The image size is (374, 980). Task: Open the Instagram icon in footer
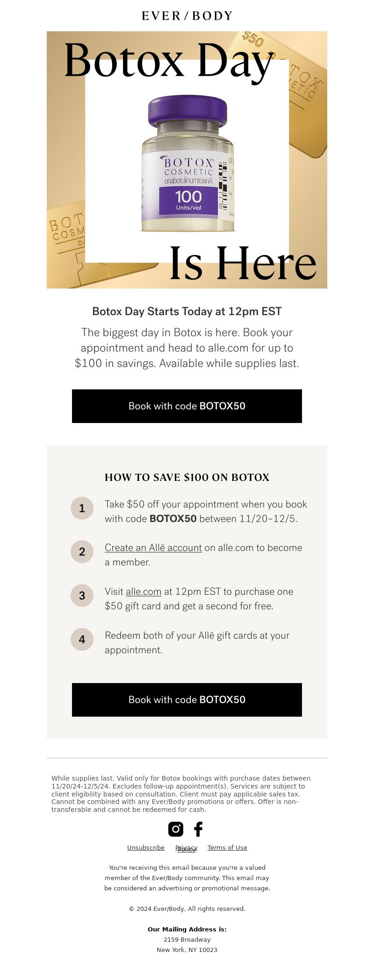tap(176, 829)
